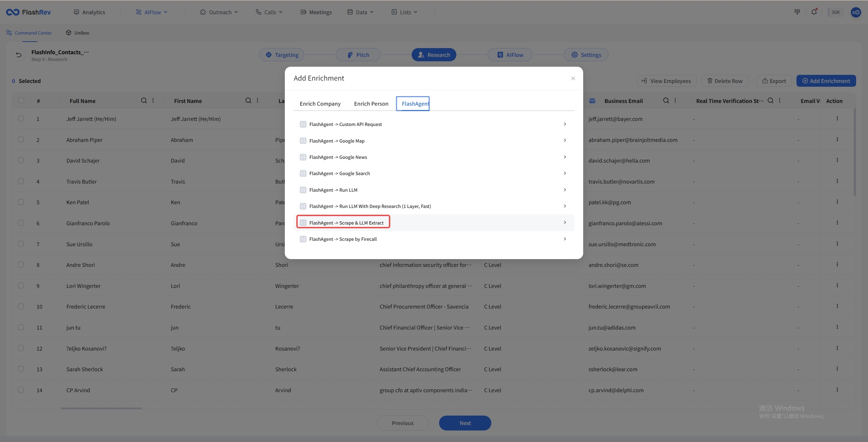Screen dimensions: 868x442
Task: Open action menu for CP Arvind row
Action: click(x=837, y=390)
